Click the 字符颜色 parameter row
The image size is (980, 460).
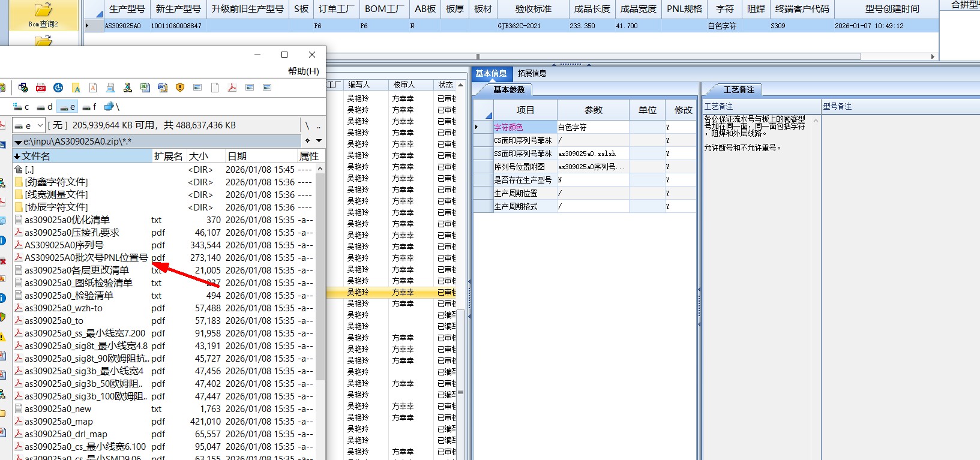click(x=585, y=127)
